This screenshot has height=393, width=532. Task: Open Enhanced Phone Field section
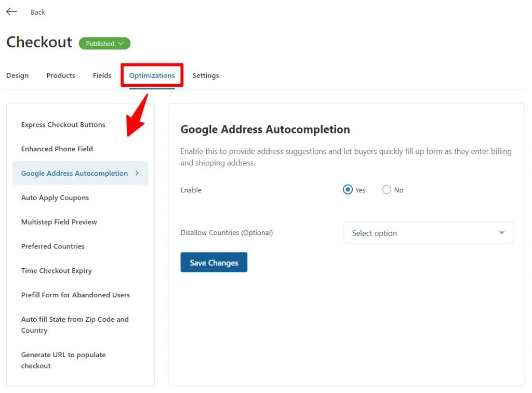pos(57,149)
